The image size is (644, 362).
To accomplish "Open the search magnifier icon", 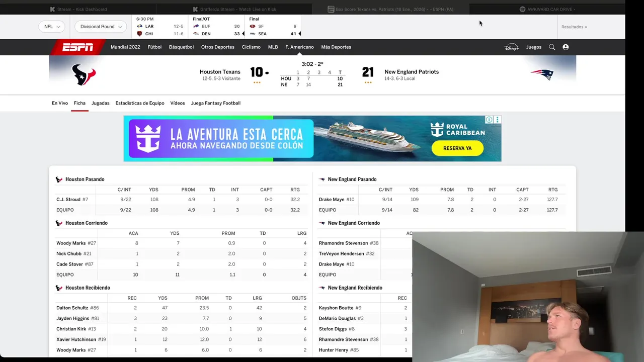I will [x=552, y=47].
